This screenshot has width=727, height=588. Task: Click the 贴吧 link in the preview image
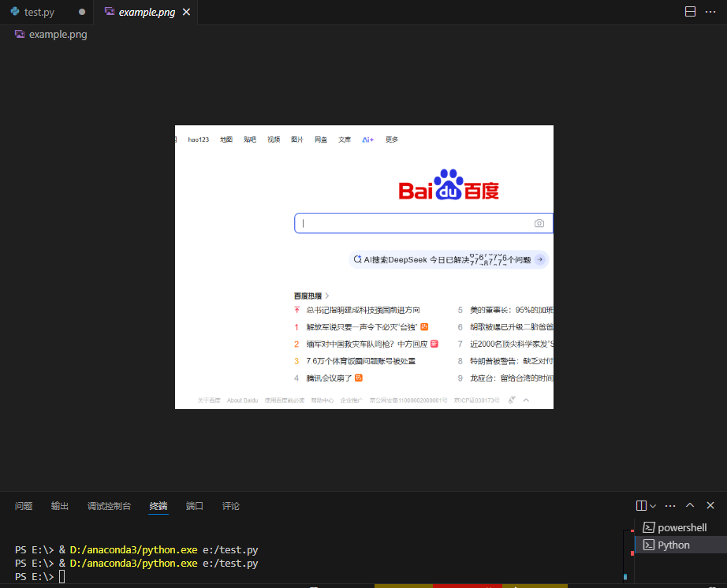point(250,140)
